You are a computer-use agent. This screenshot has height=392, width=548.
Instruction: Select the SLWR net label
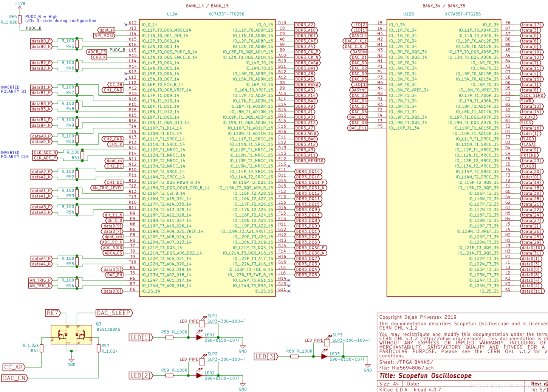point(527,101)
